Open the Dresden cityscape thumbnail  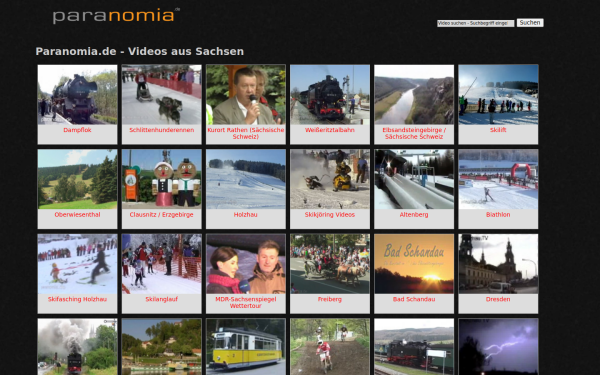(498, 264)
